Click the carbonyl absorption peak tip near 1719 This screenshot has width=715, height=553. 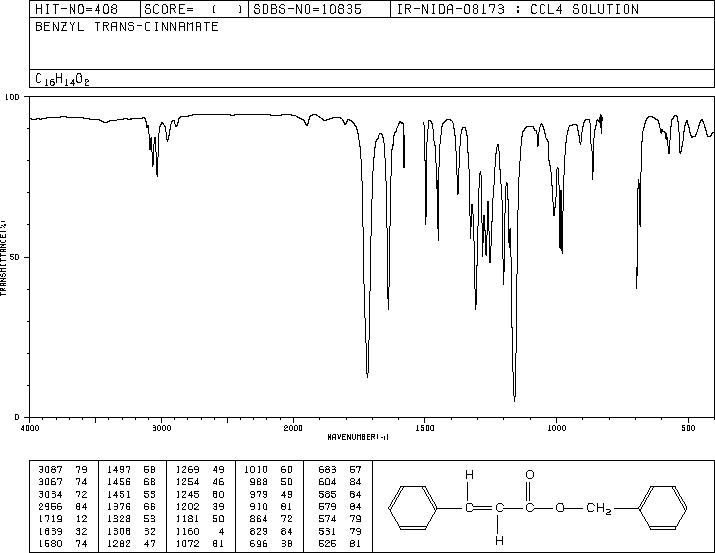point(368,376)
